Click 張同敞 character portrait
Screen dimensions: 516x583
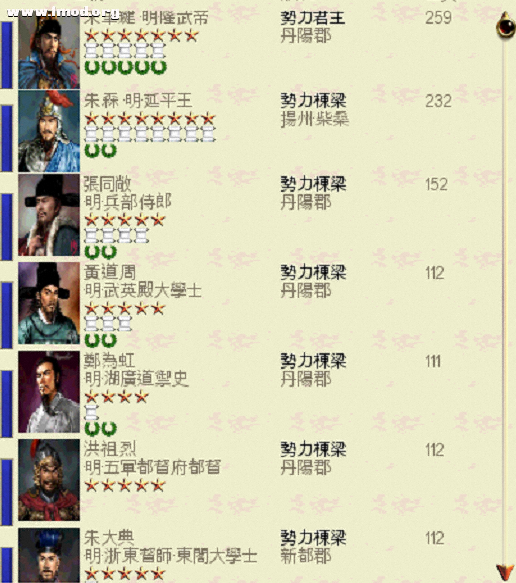[49, 215]
